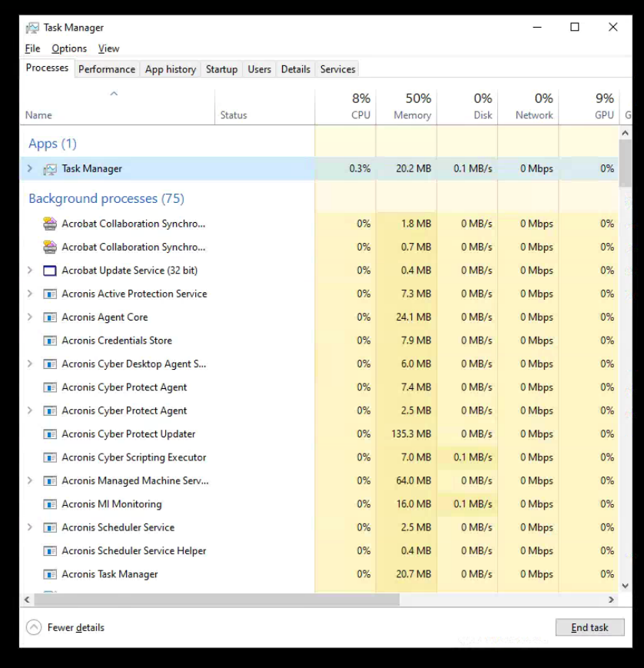
Task: Click the Acronis Cyber Scripting Executor icon
Action: point(50,457)
